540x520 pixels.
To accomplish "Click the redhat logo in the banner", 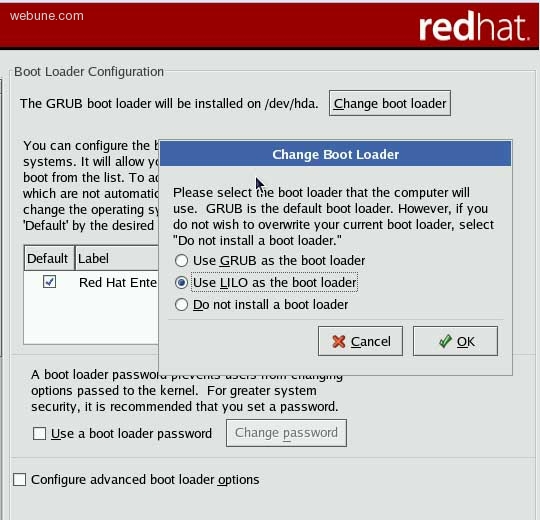I will click(474, 26).
